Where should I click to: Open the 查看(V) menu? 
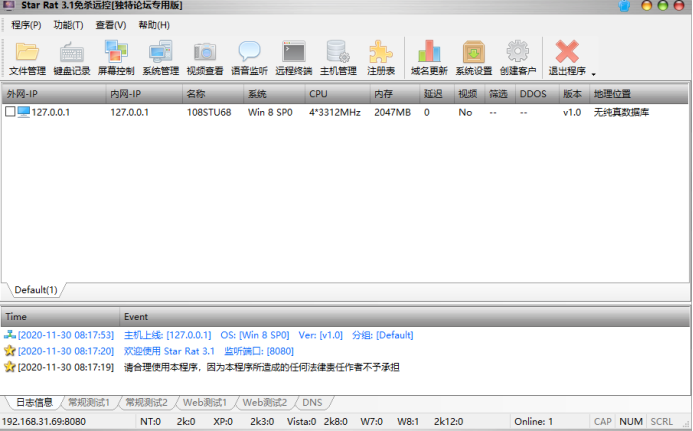[x=110, y=25]
